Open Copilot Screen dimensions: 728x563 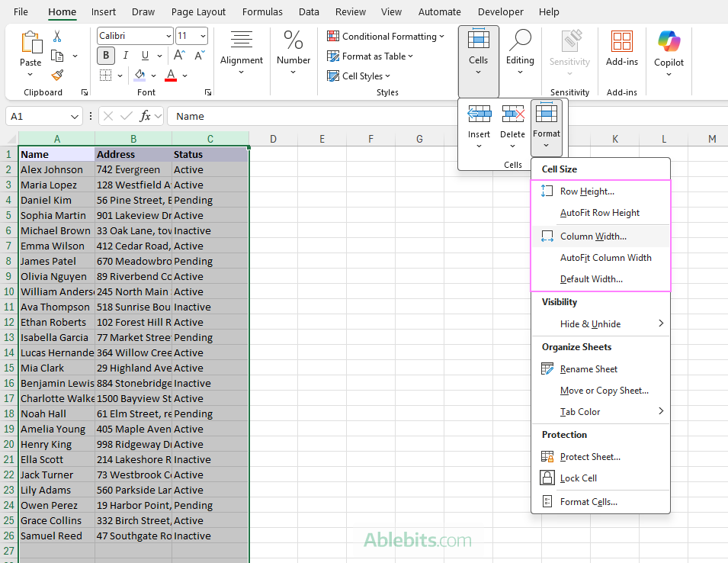coord(669,50)
